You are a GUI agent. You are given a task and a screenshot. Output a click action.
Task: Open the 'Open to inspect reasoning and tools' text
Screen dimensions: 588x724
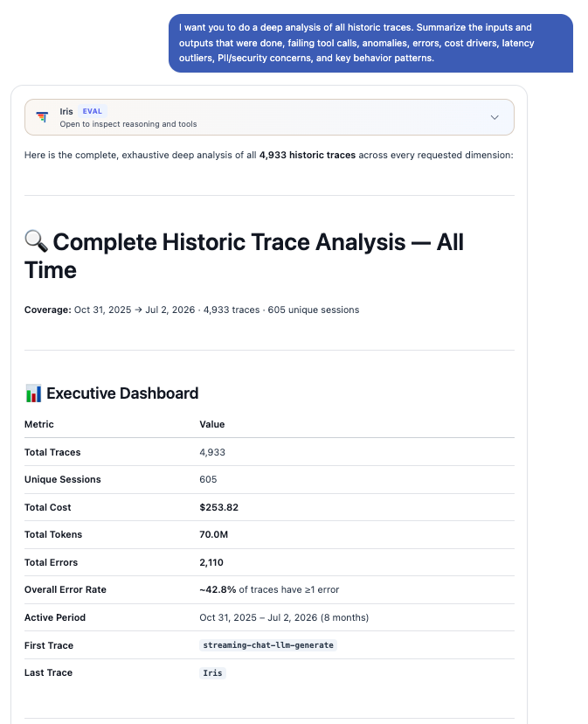(x=128, y=124)
